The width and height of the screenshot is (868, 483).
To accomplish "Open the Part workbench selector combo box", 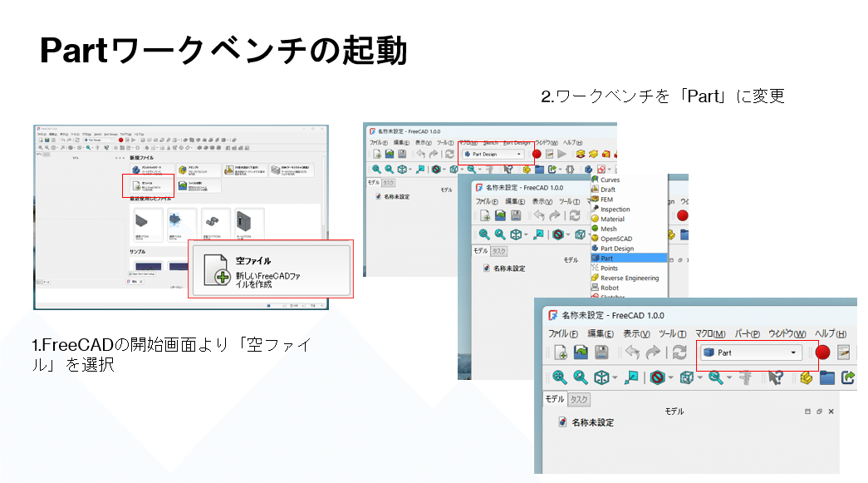I will (751, 352).
